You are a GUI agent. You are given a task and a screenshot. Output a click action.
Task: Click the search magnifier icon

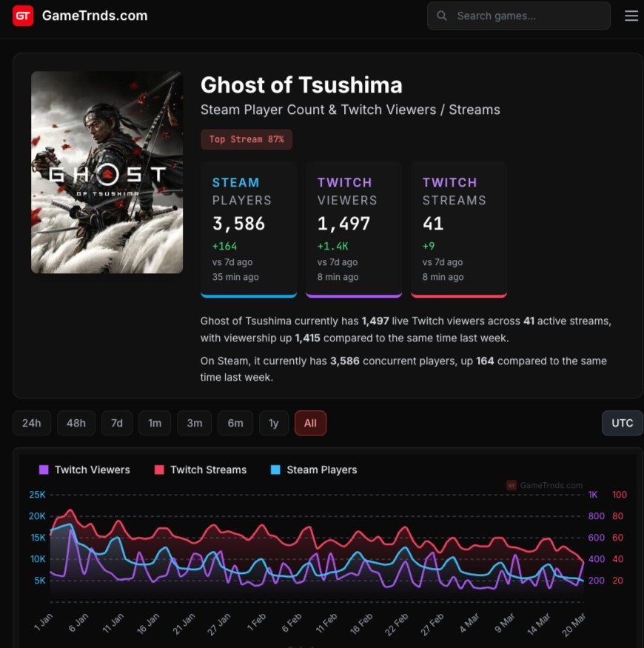442,16
